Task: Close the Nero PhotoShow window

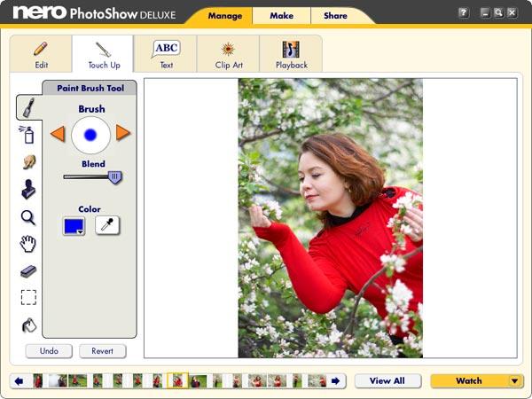Action: 512,13
